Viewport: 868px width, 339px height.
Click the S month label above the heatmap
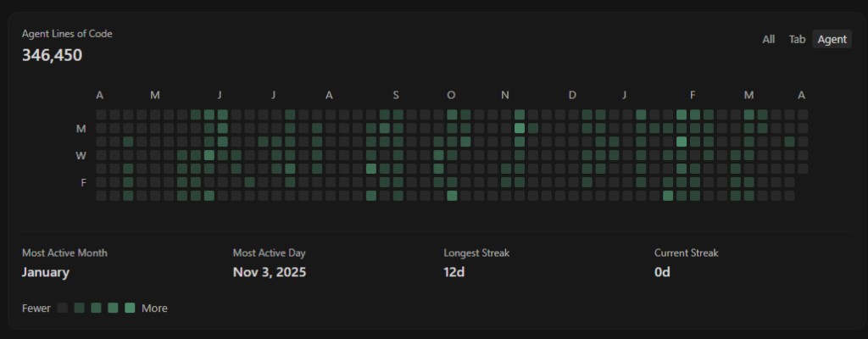pyautogui.click(x=396, y=95)
